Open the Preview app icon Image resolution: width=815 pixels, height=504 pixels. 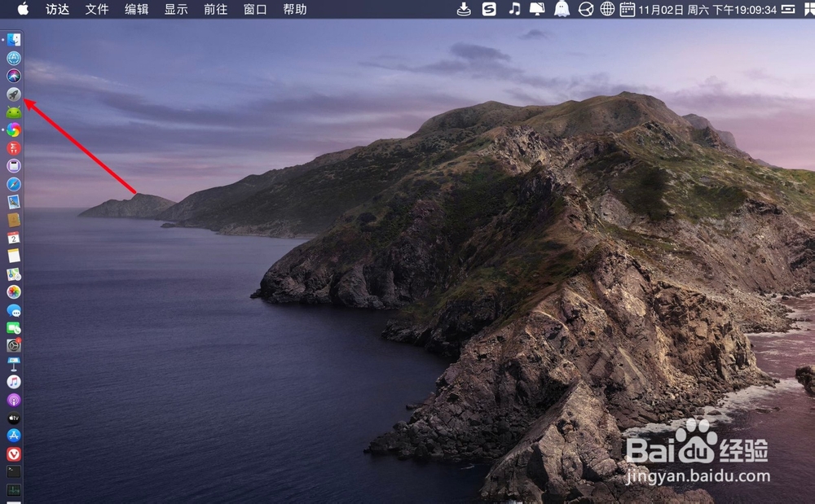click(x=14, y=202)
